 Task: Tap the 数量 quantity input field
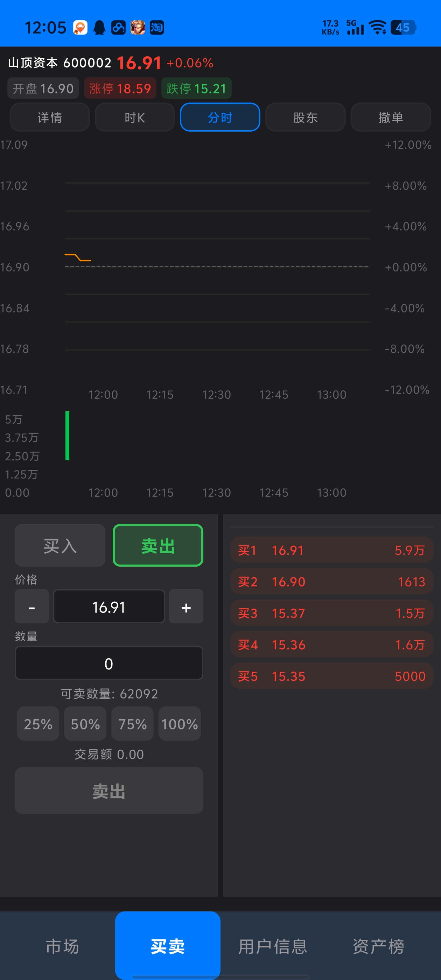(109, 663)
